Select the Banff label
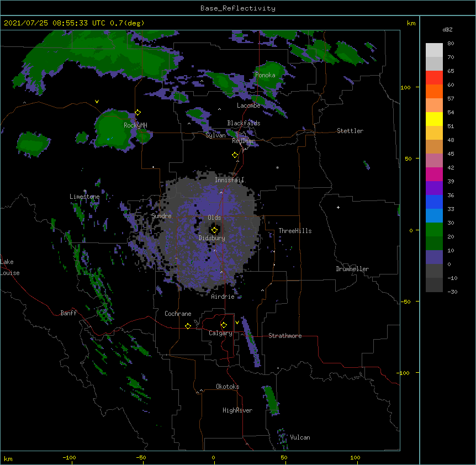 pos(68,313)
